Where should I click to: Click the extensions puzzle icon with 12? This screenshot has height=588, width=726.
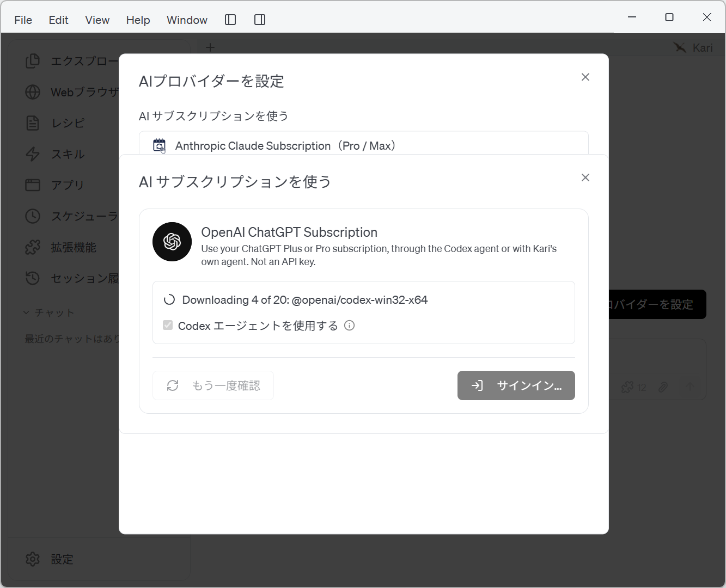click(x=627, y=387)
